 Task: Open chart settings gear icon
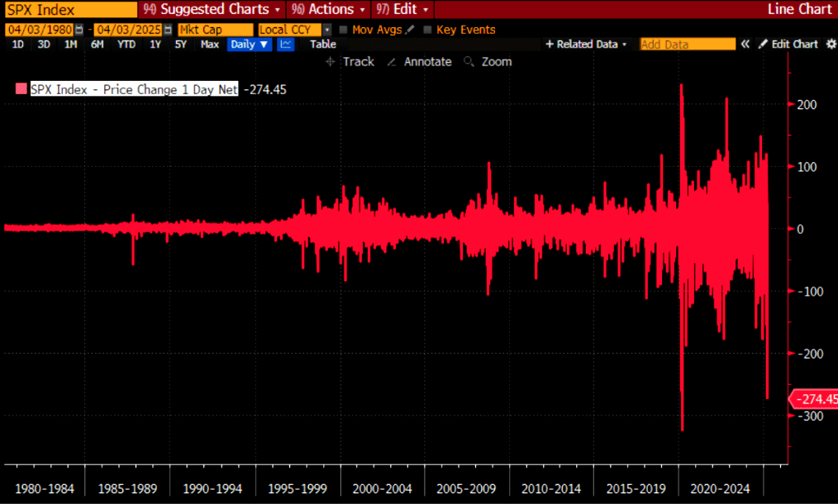(831, 45)
